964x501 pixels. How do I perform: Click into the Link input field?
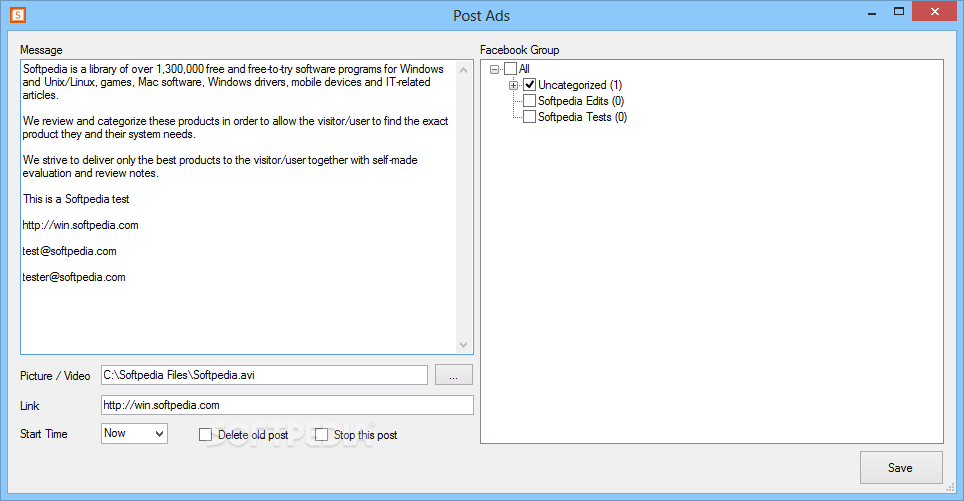tap(287, 405)
